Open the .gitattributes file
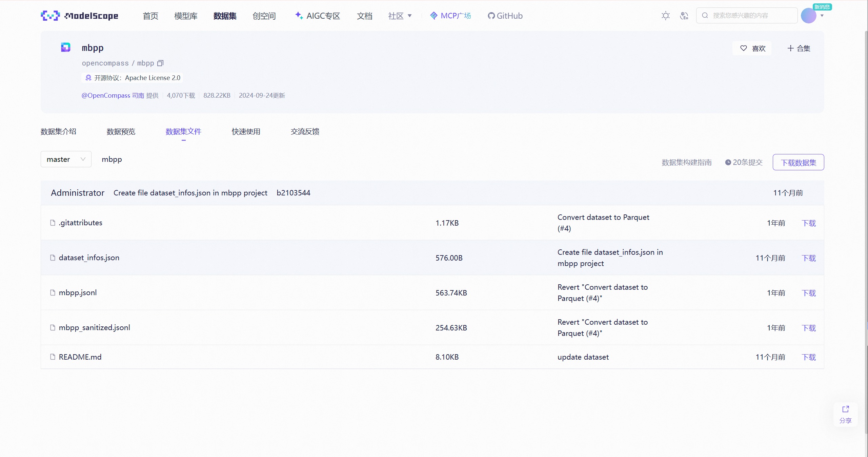The image size is (868, 457). point(81,223)
